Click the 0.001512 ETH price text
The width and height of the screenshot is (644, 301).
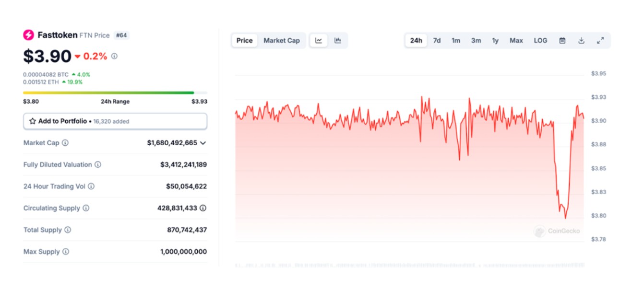(x=41, y=82)
